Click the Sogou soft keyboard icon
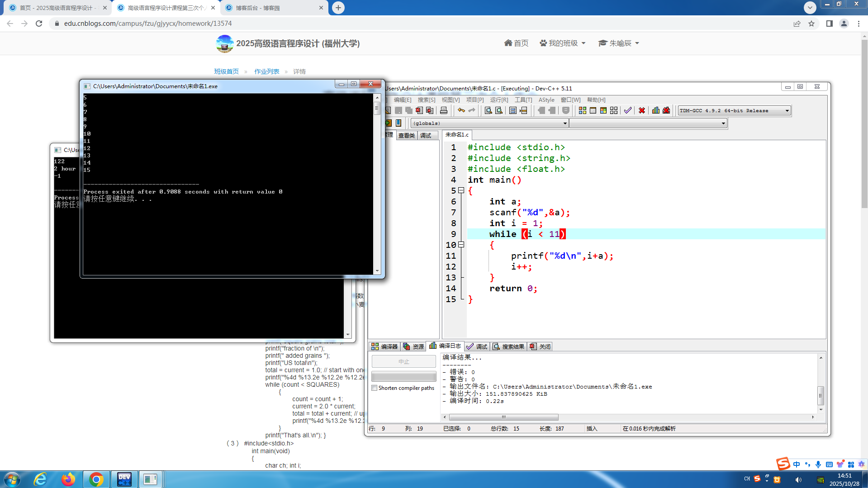Image resolution: width=868 pixels, height=488 pixels. point(829,464)
